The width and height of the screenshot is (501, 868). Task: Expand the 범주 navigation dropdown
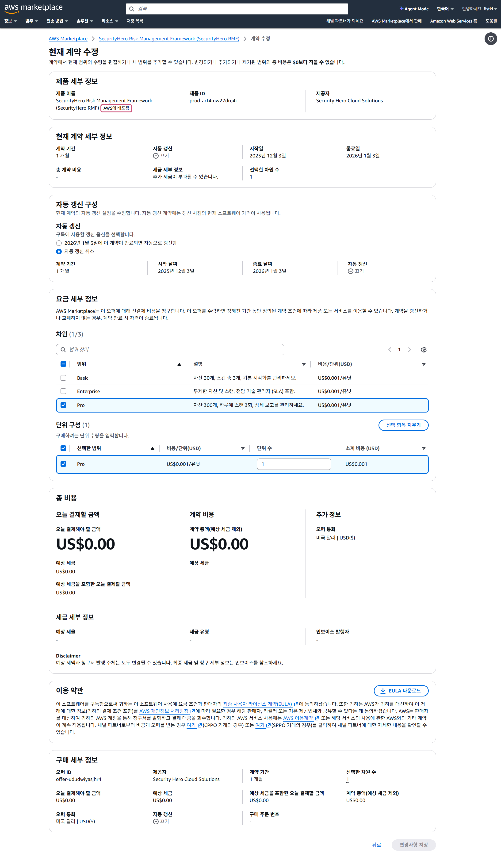point(32,21)
